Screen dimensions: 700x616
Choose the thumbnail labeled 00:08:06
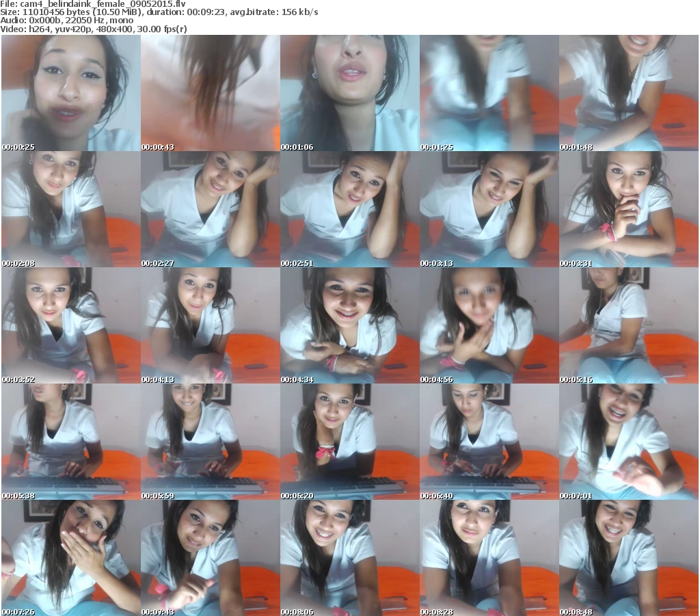349,558
